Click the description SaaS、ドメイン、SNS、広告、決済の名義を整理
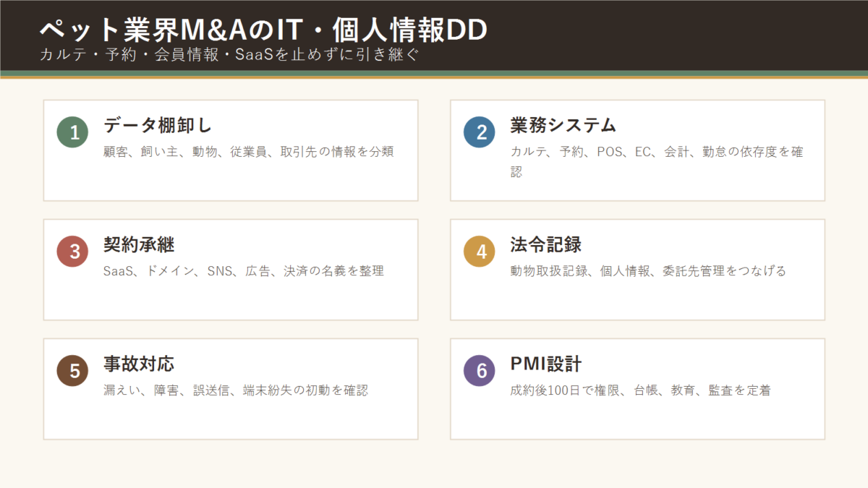Screen dimensions: 868x488 tap(244, 271)
